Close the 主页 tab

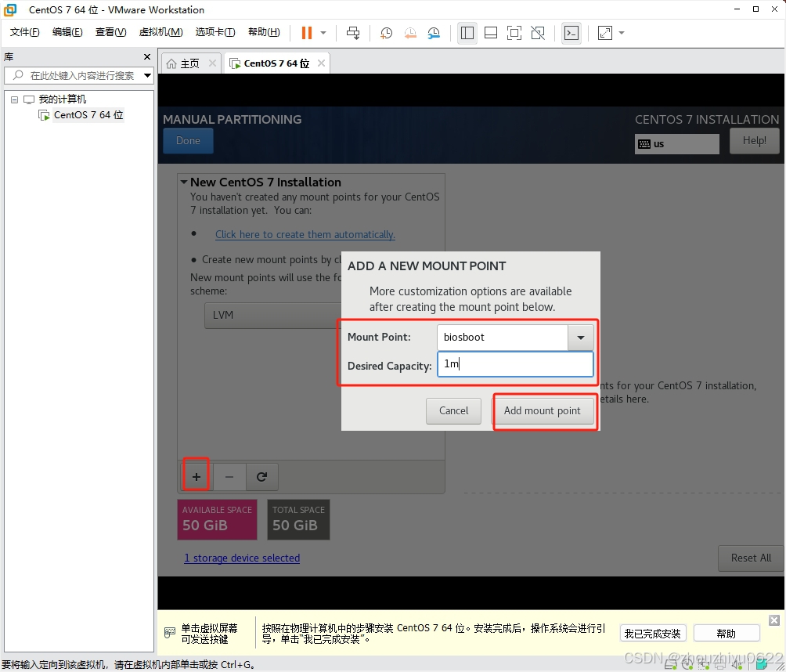click(212, 63)
